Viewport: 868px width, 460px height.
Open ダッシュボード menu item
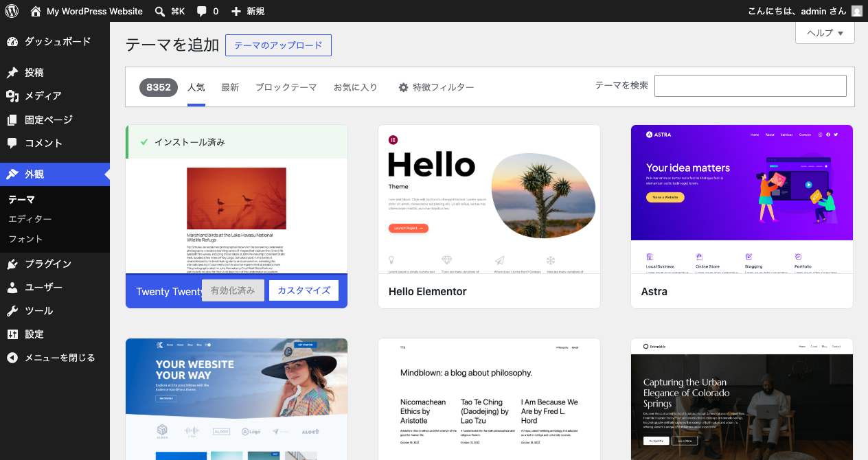pyautogui.click(x=55, y=42)
